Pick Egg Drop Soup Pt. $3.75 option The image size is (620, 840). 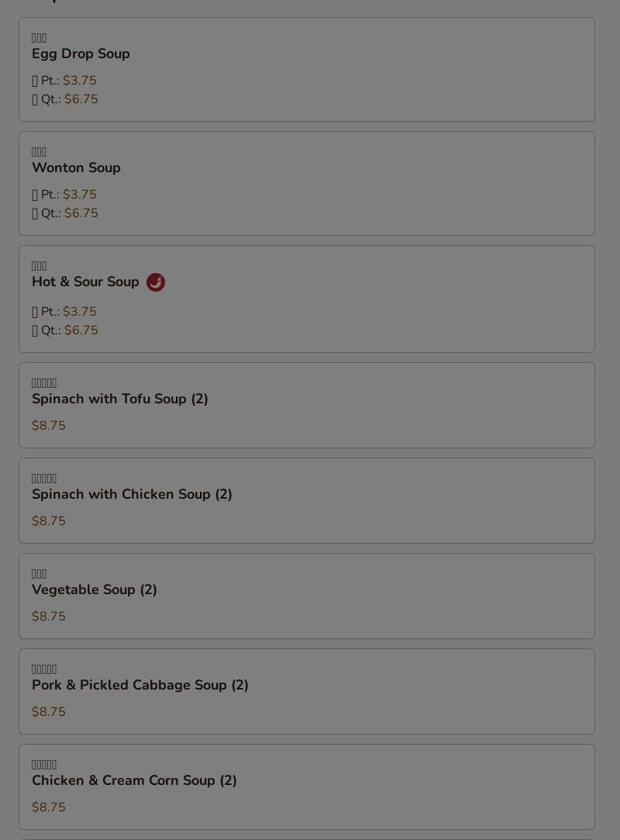point(64,81)
